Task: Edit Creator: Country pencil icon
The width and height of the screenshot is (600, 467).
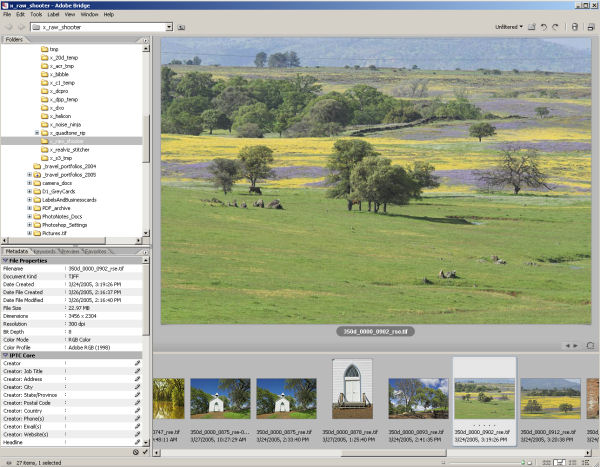Action: 137,411
